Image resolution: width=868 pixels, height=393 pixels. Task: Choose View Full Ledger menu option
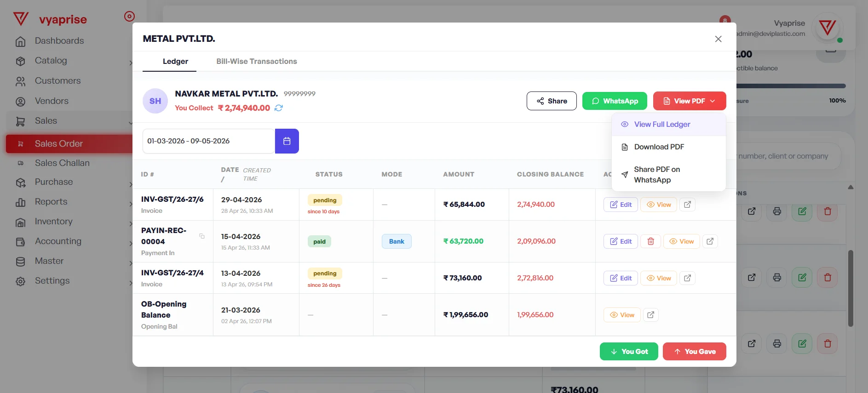tap(669, 125)
